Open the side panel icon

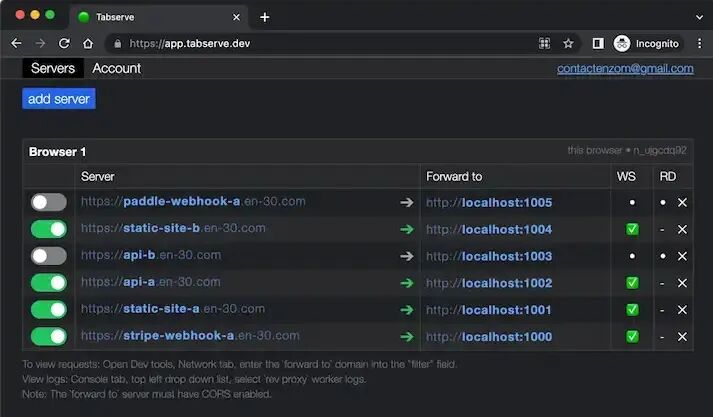click(x=598, y=43)
